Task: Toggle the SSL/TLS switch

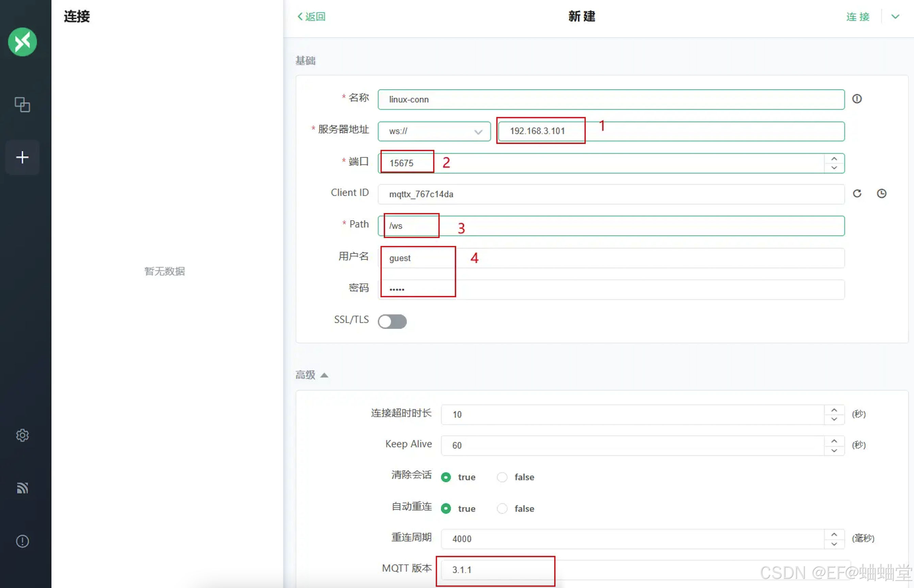Action: pyautogui.click(x=392, y=322)
